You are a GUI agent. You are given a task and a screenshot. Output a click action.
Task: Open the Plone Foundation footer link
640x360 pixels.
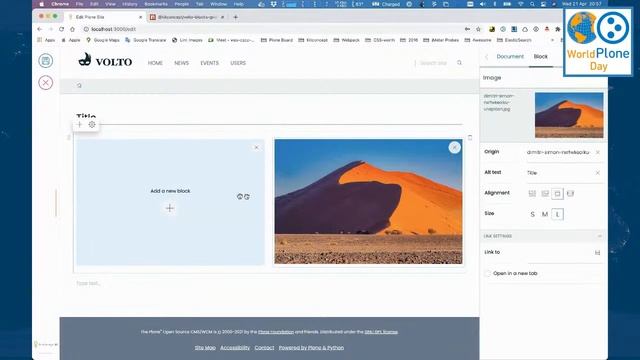(276, 332)
